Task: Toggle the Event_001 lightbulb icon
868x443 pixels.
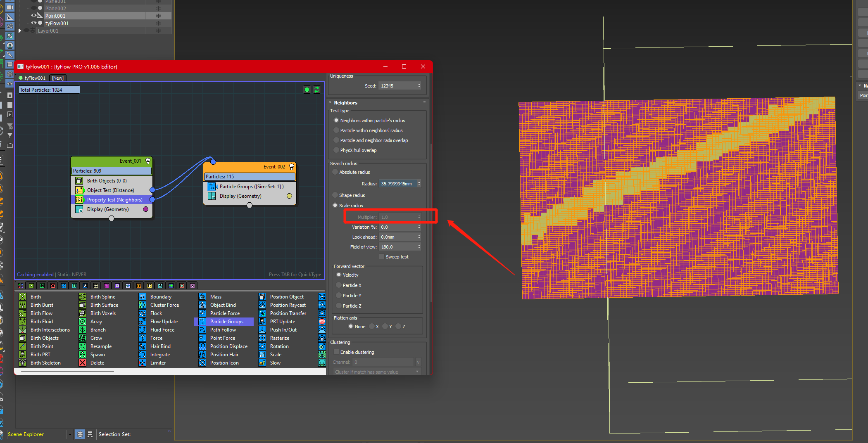Action: coord(147,161)
